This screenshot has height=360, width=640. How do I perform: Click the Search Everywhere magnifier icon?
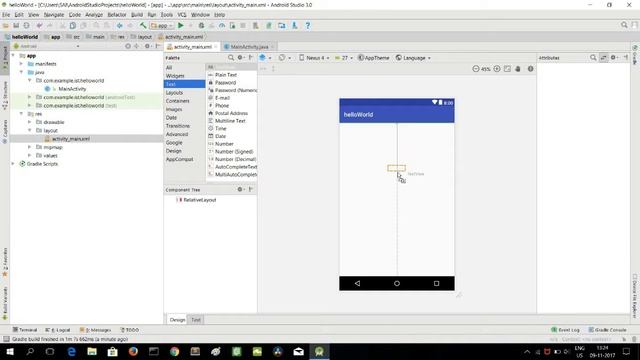[624, 25]
